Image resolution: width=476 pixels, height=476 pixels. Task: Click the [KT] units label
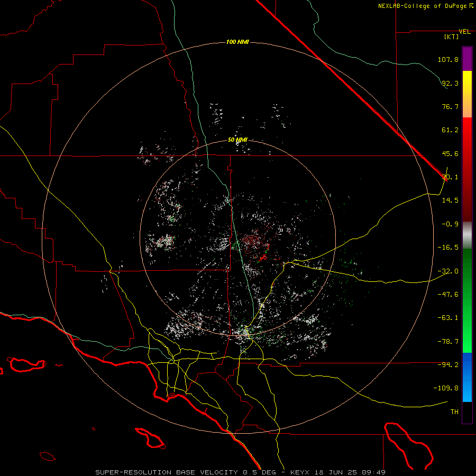(x=452, y=36)
